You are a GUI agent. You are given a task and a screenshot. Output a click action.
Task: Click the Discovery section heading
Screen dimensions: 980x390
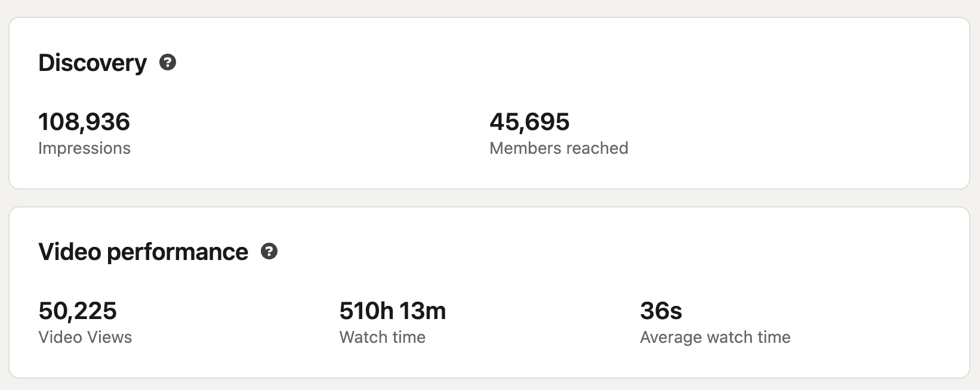[x=93, y=62]
